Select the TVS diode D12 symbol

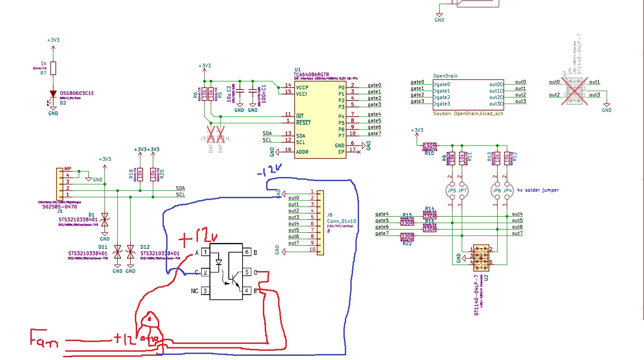(131, 253)
